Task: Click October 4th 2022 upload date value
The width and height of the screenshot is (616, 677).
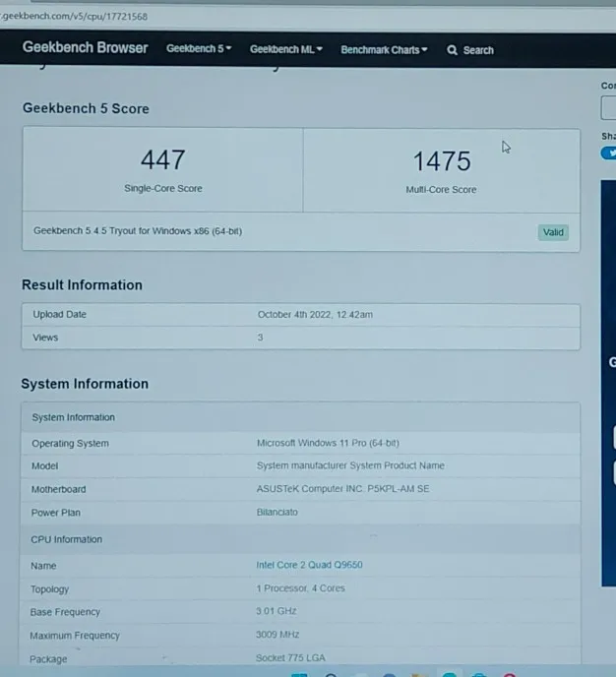Action: click(315, 314)
